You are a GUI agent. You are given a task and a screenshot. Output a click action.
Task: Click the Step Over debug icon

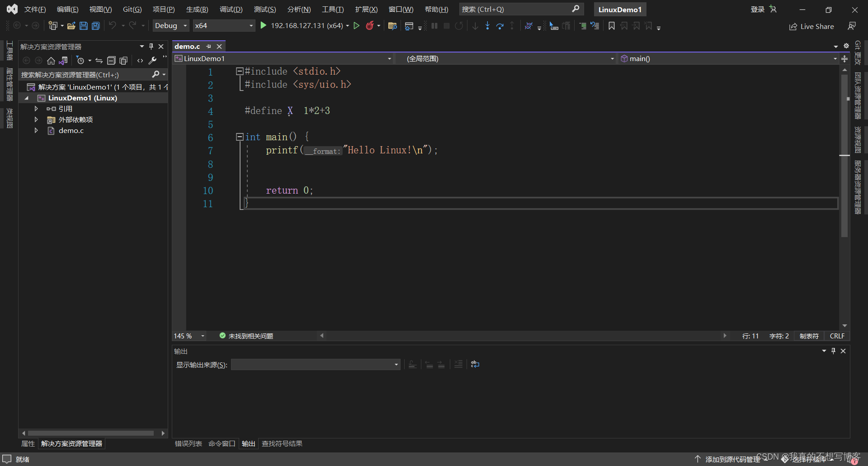(x=500, y=26)
